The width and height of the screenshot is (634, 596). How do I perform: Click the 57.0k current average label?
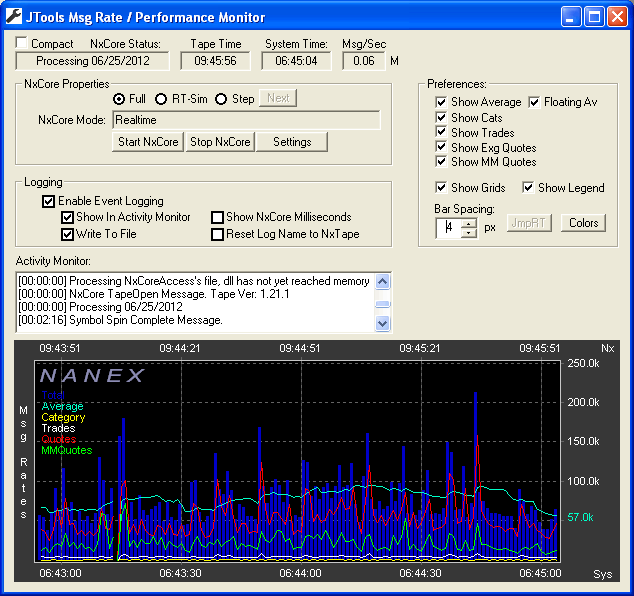[x=580, y=517]
